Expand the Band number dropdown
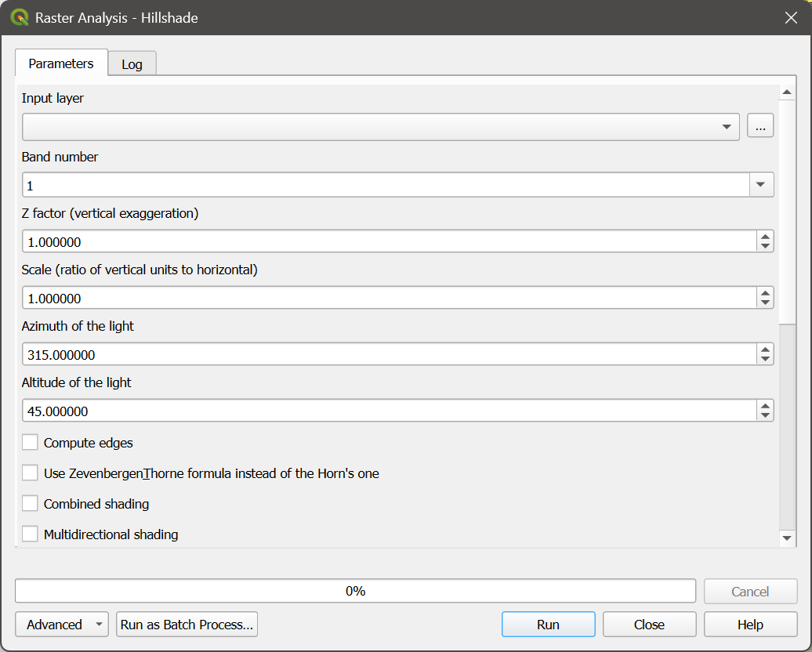The image size is (812, 652). pyautogui.click(x=761, y=185)
